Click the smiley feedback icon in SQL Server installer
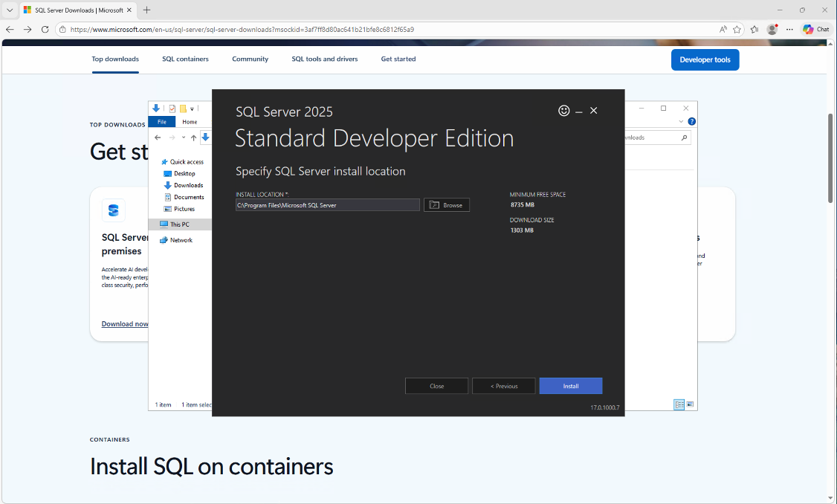The width and height of the screenshot is (837, 504). 563,111
